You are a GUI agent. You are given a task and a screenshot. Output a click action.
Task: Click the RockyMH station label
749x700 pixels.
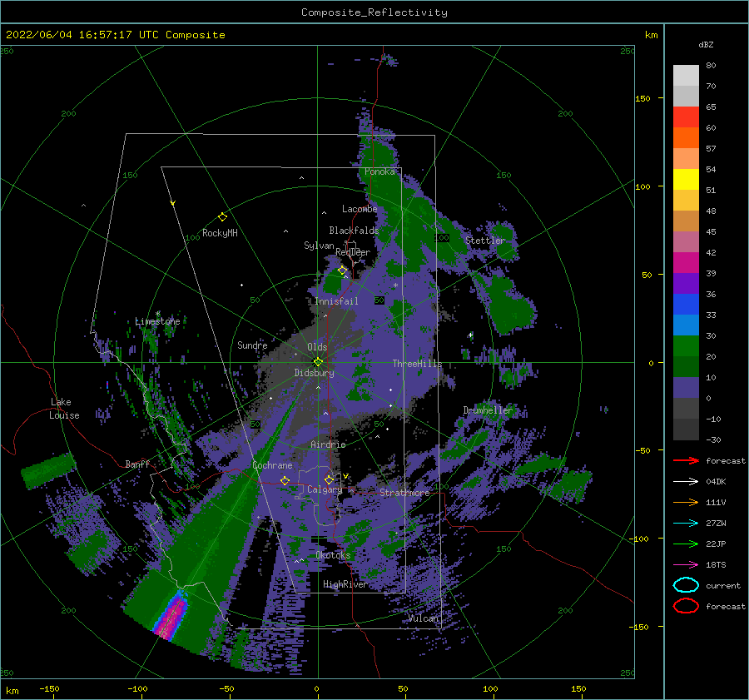point(220,233)
